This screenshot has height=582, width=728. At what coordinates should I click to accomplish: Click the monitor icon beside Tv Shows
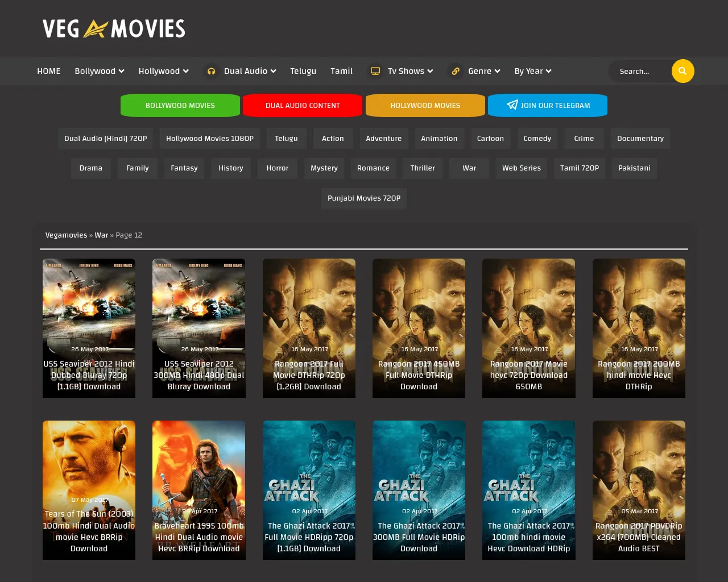[x=375, y=71]
